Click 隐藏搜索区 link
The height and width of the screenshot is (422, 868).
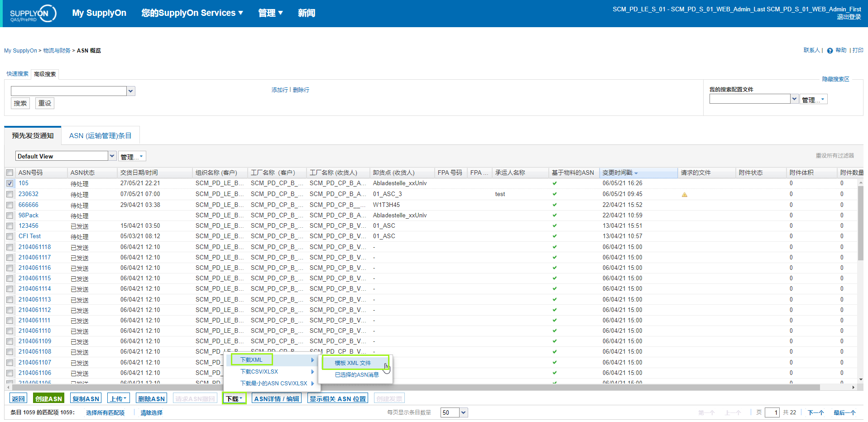pos(835,79)
